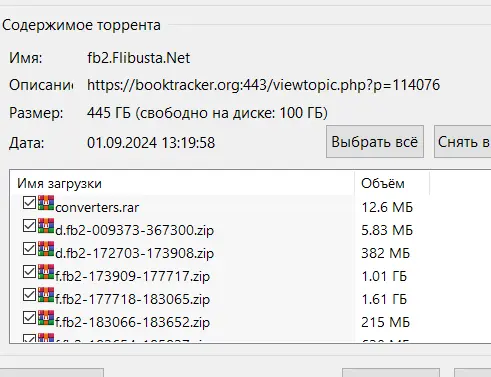The width and height of the screenshot is (491, 377).
Task: Click the booktracker.org description URL
Action: [x=263, y=85]
